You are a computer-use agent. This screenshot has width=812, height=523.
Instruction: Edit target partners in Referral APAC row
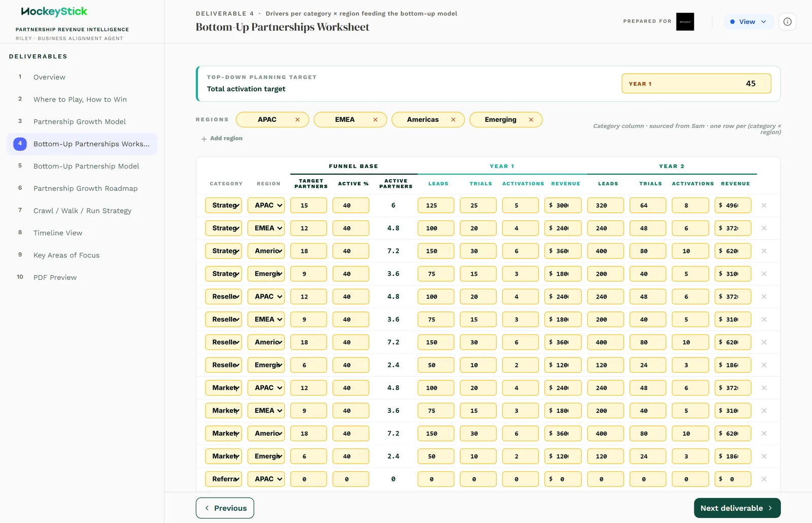coord(309,479)
